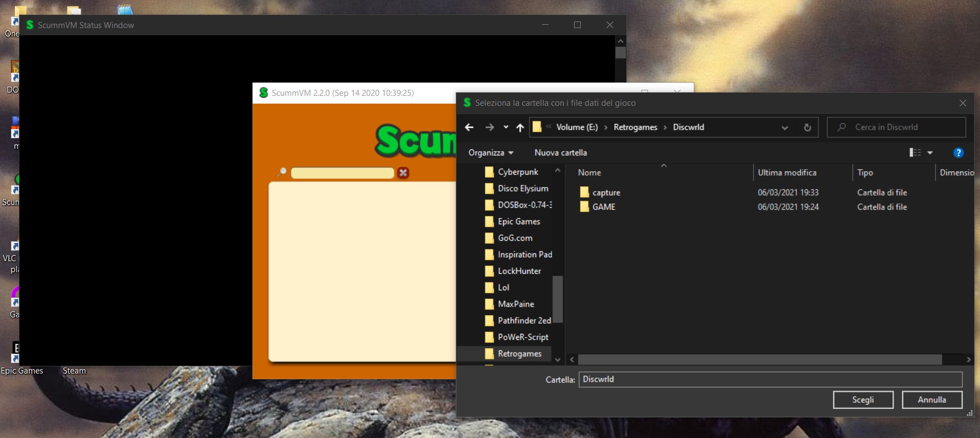Click date 06/03/2021 19:24

[788, 207]
